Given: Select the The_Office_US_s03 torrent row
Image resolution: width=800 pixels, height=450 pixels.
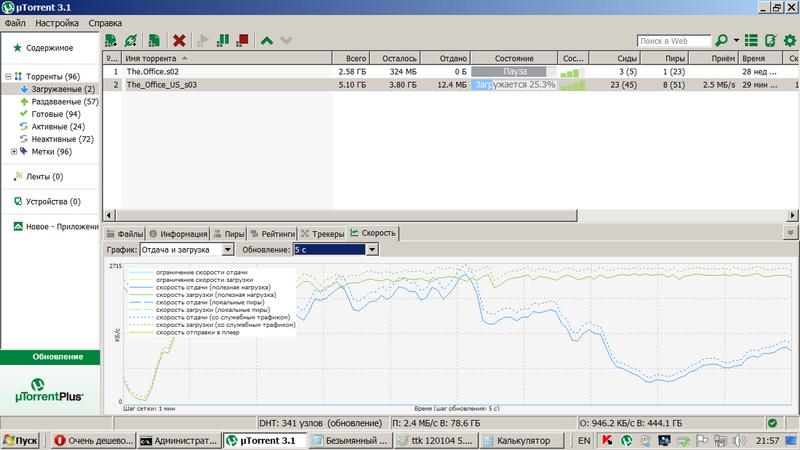Looking at the screenshot, I should point(451,85).
